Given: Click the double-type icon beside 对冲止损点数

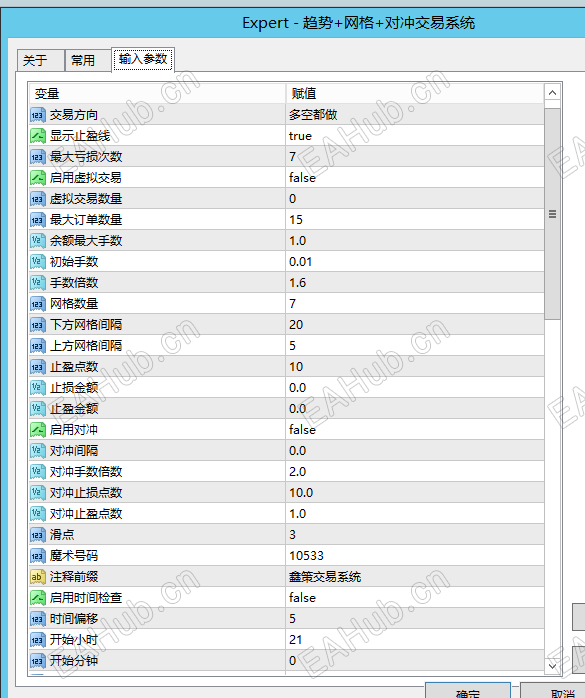Looking at the screenshot, I should coord(38,493).
